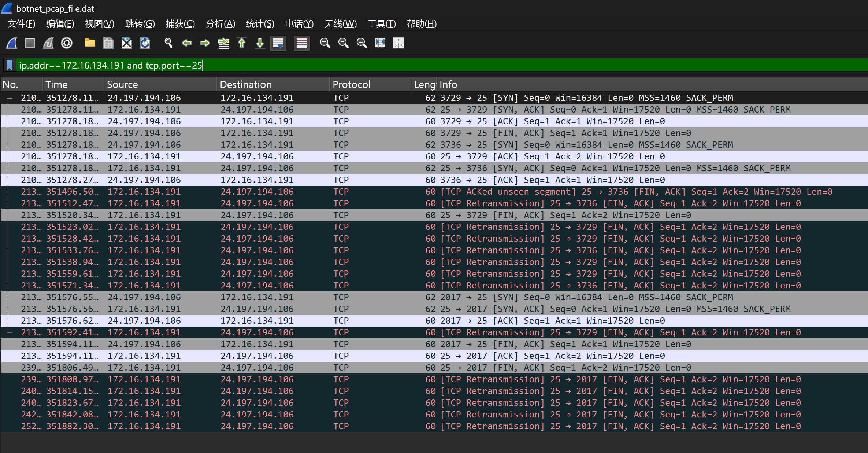Open the 分析(A) menu
Image resolution: width=868 pixels, height=453 pixels.
click(220, 24)
